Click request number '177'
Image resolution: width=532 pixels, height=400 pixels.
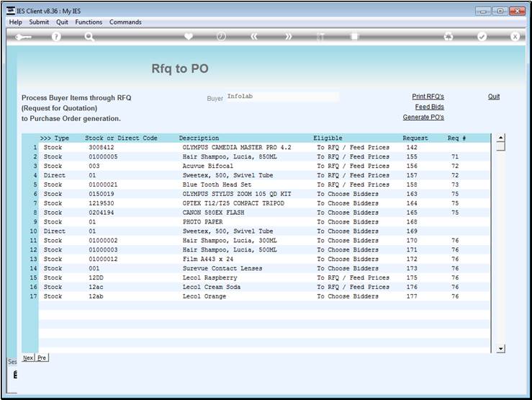click(412, 296)
